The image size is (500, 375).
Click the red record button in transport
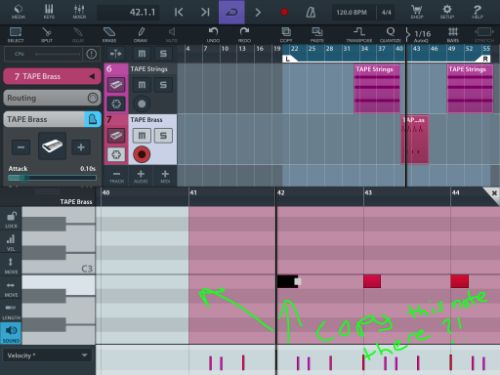tap(284, 12)
